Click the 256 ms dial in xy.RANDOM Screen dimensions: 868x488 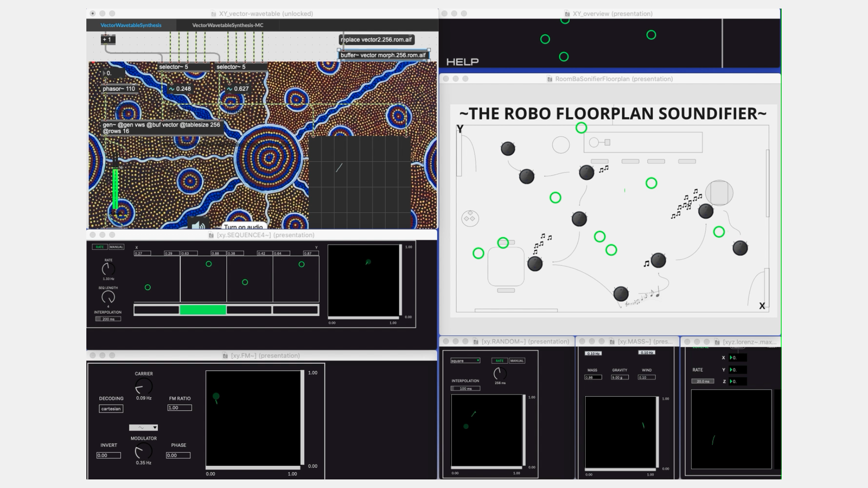point(500,374)
